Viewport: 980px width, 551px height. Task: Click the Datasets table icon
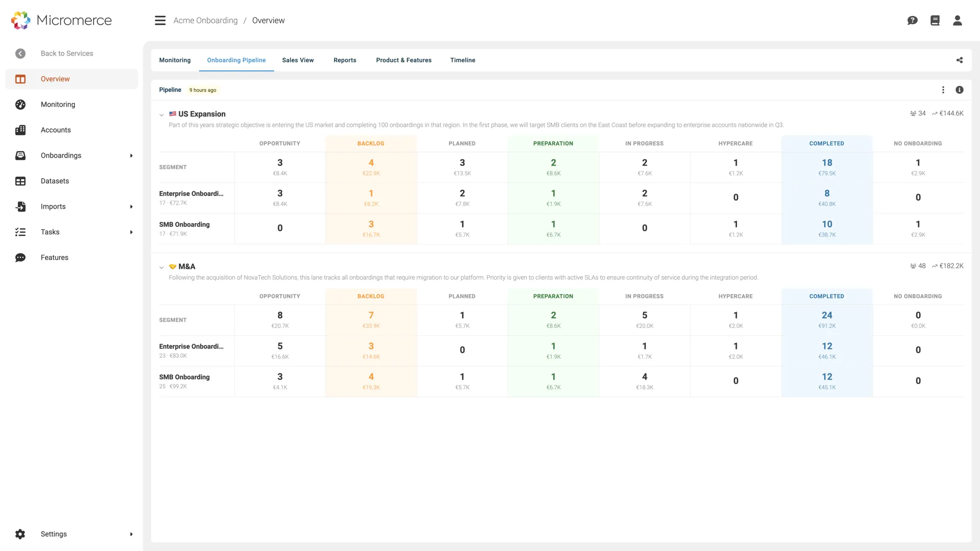[x=20, y=181]
